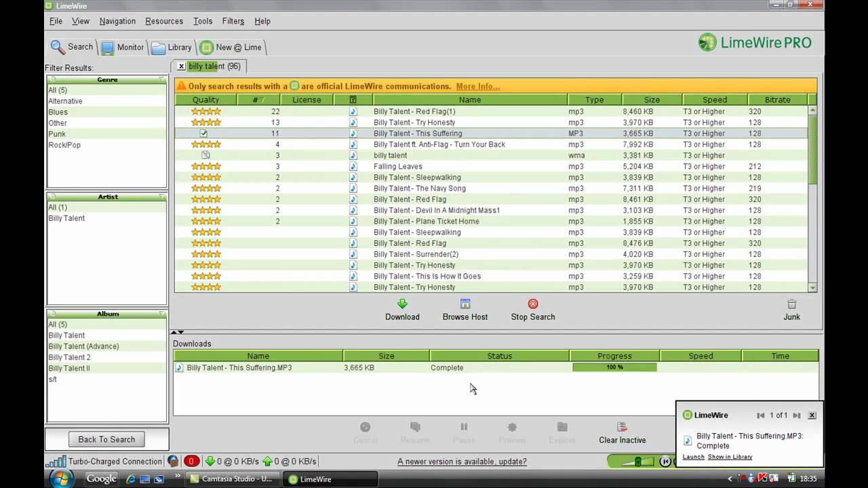Click the red 0 status bar indicator

pyautogui.click(x=191, y=462)
